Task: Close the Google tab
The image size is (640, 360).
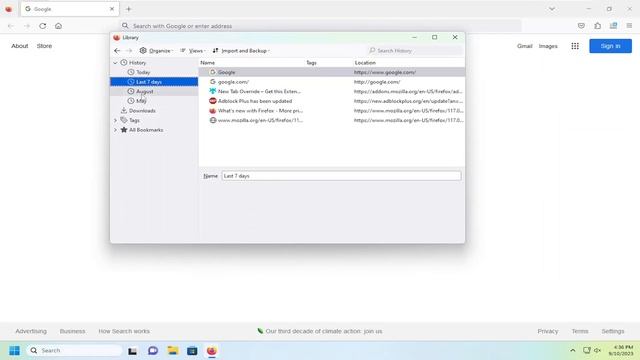Action: tap(112, 9)
